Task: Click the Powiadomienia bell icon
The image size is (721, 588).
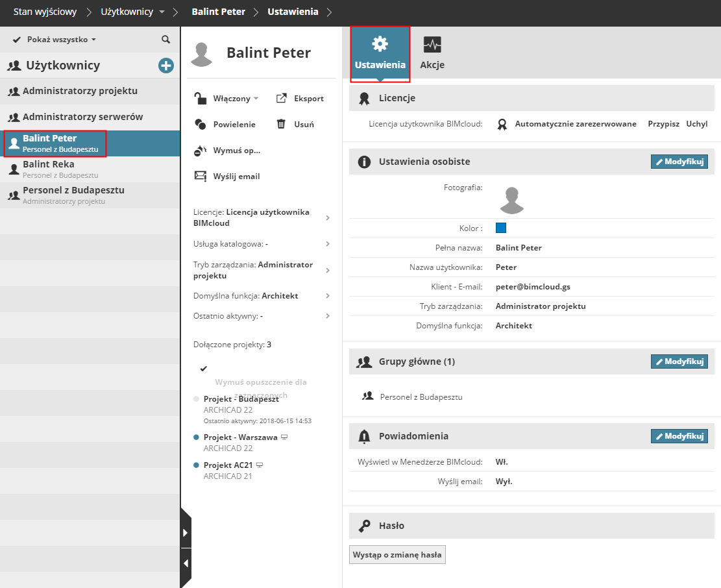Action: pos(364,436)
